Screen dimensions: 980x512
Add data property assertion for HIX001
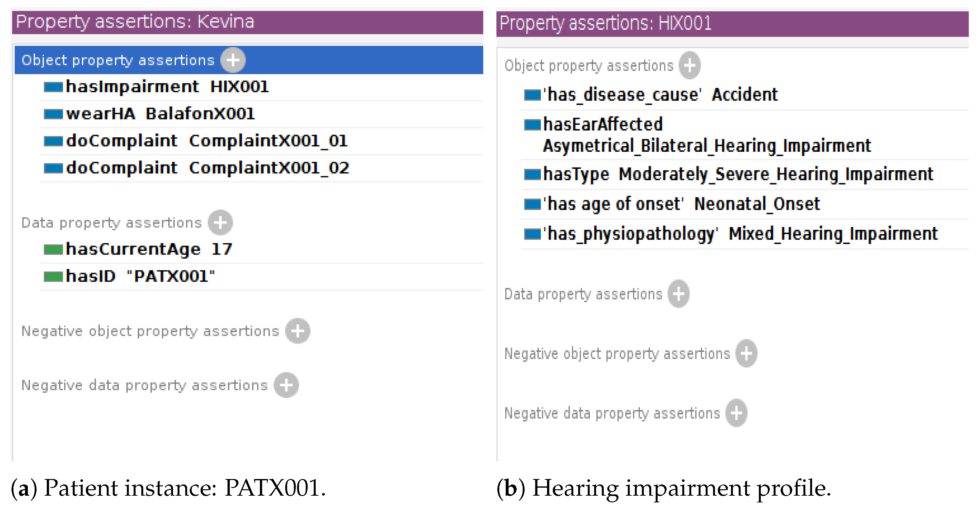click(679, 294)
